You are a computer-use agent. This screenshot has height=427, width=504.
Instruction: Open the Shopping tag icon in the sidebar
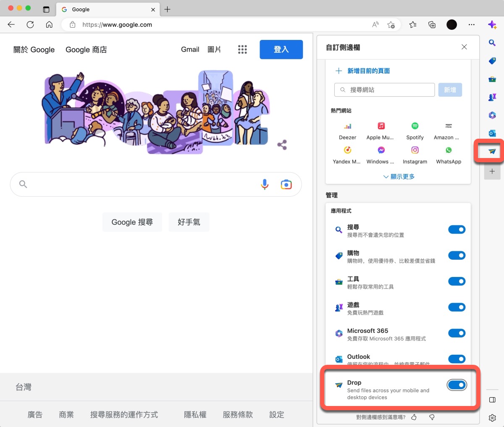tap(492, 61)
